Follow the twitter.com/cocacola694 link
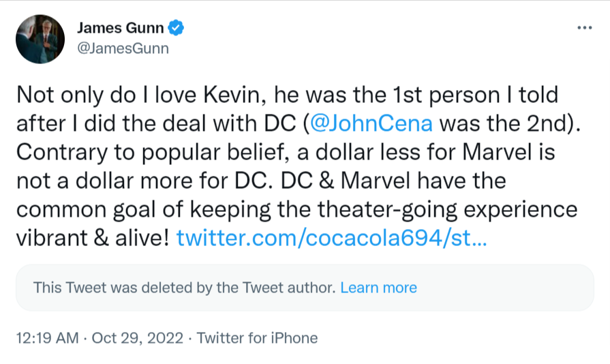This screenshot has width=610, height=364. click(331, 239)
